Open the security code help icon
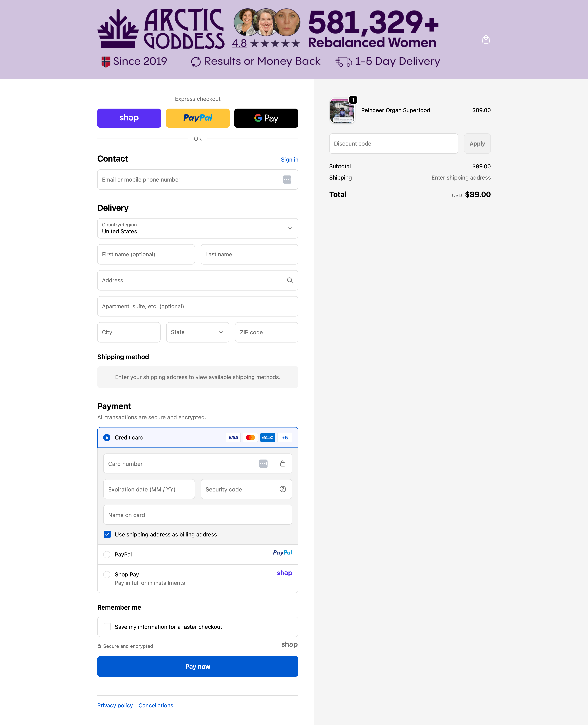 (282, 489)
